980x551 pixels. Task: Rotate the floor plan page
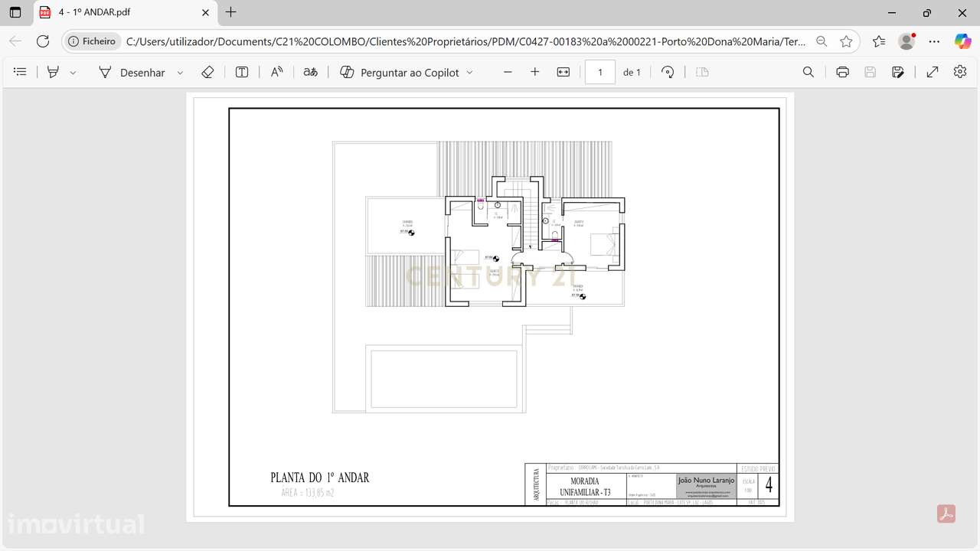(667, 71)
